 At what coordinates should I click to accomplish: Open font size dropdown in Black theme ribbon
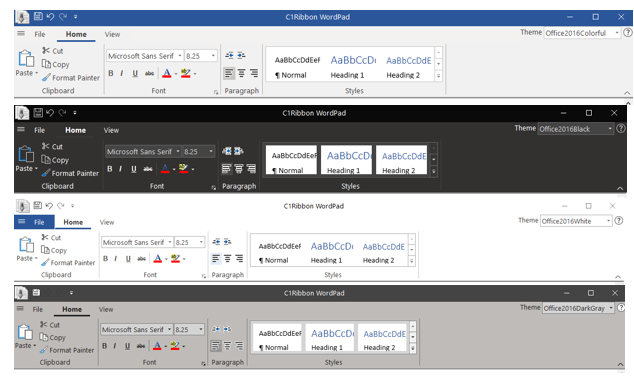(x=211, y=151)
